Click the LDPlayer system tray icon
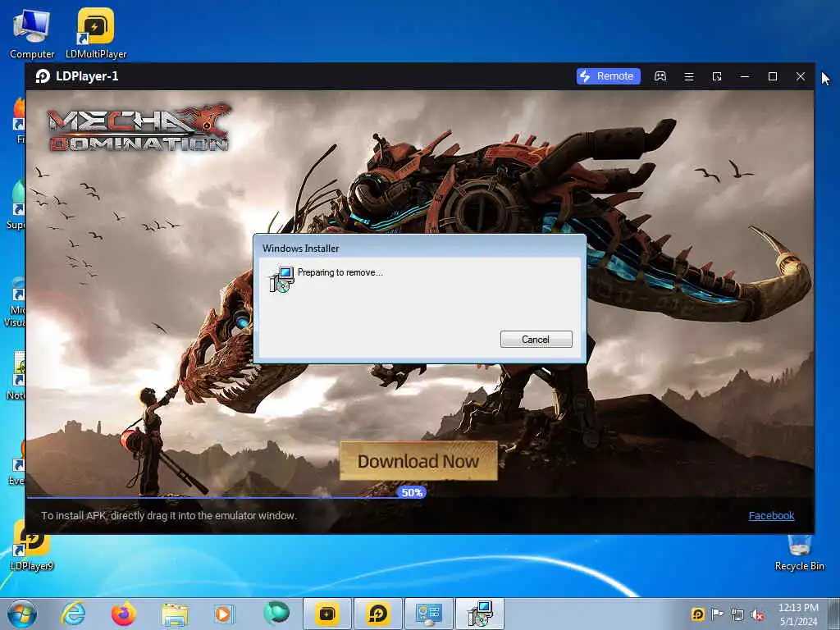Viewport: 840px width, 630px height. pyautogui.click(x=697, y=614)
